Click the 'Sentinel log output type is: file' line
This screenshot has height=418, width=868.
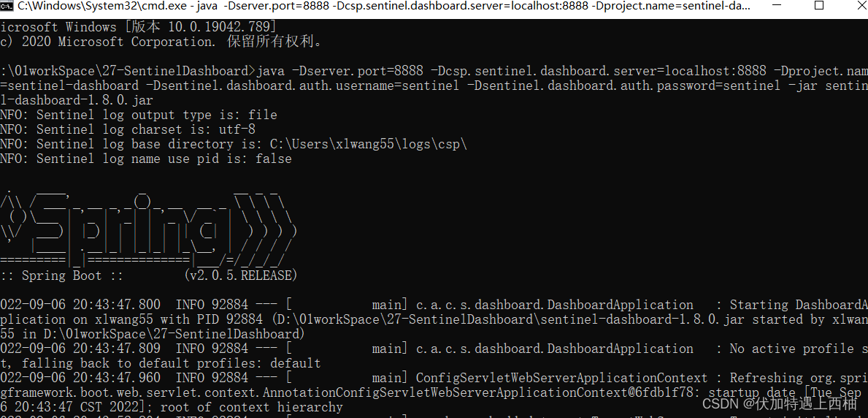[139, 115]
